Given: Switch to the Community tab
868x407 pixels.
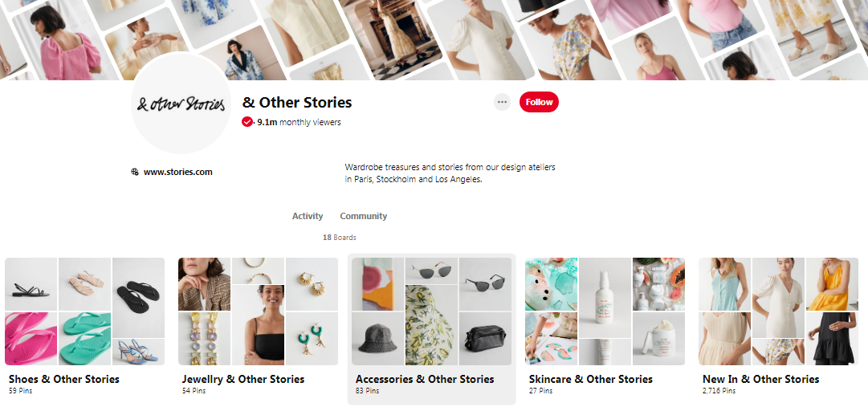Looking at the screenshot, I should [x=363, y=216].
